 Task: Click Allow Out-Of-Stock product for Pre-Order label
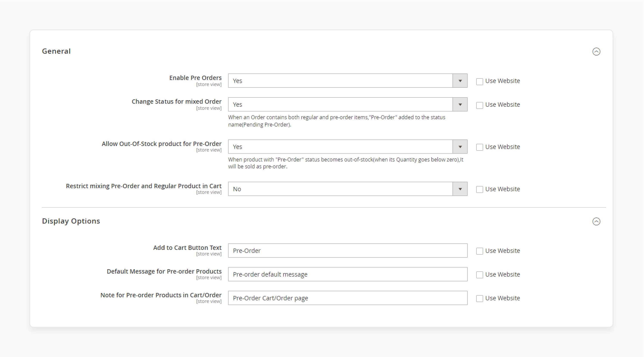(x=162, y=144)
